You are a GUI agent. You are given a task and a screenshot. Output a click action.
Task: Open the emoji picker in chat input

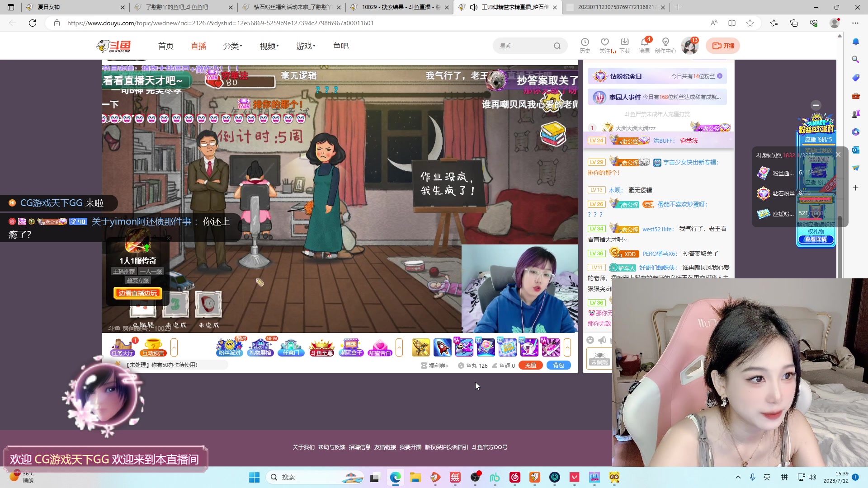[x=590, y=340]
